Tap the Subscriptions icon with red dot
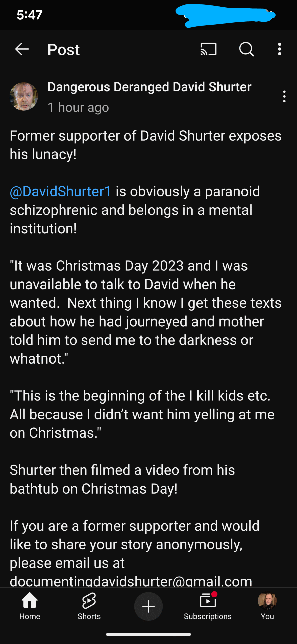The height and width of the screenshot is (644, 297). click(208, 601)
